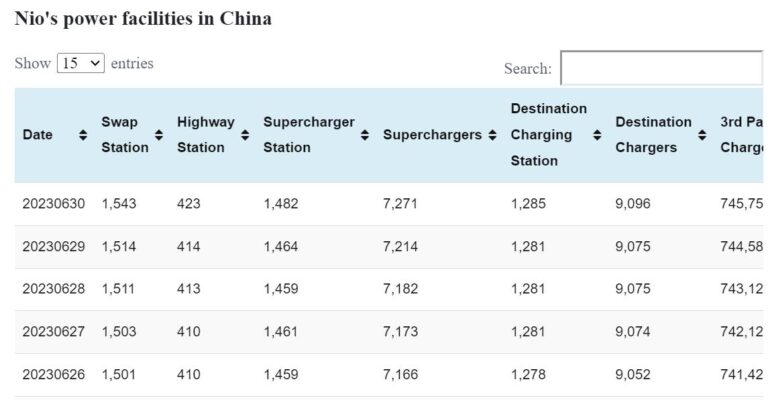Screen dimensions: 768x400
Task: Sort by Supercharger Station arrows
Action: tap(365, 135)
